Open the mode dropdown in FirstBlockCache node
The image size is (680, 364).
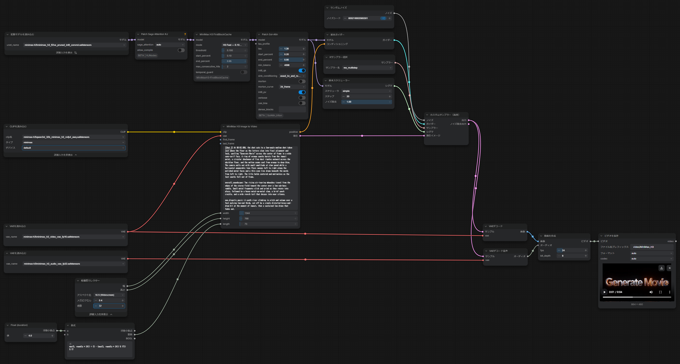(x=235, y=45)
